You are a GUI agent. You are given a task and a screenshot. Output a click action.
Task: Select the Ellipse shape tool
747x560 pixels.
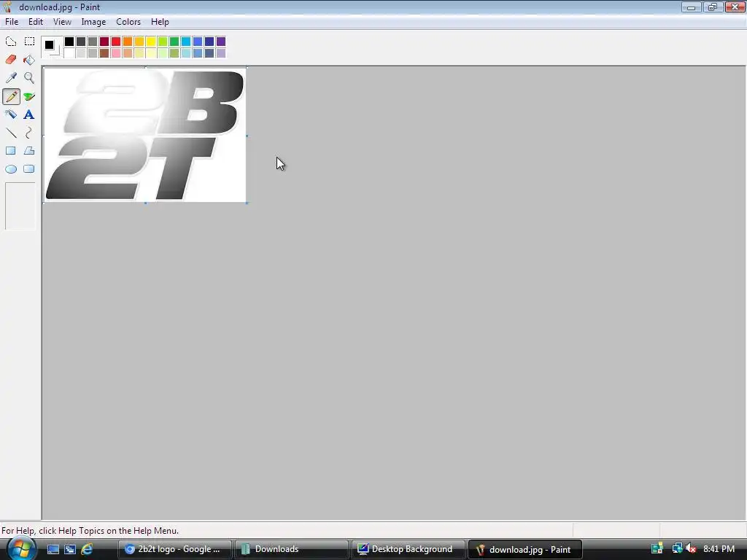pos(11,169)
